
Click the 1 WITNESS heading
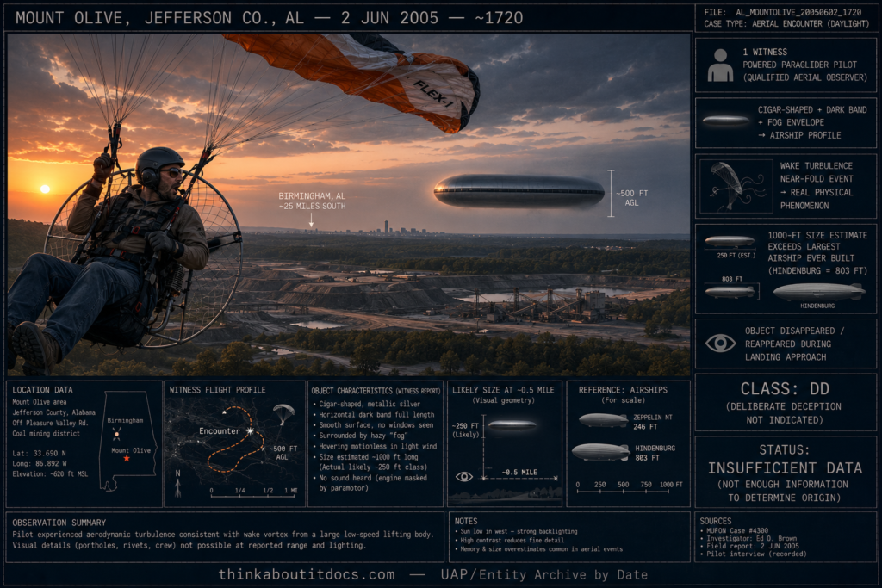click(765, 52)
